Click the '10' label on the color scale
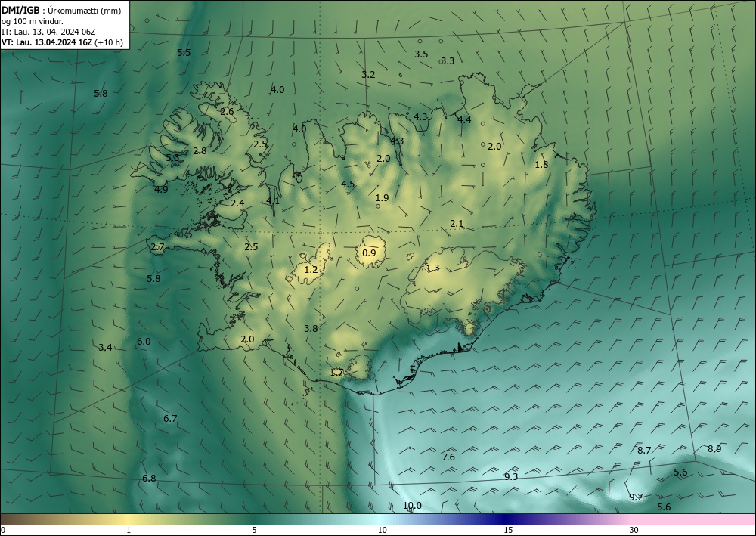The width and height of the screenshot is (756, 536). [382, 530]
